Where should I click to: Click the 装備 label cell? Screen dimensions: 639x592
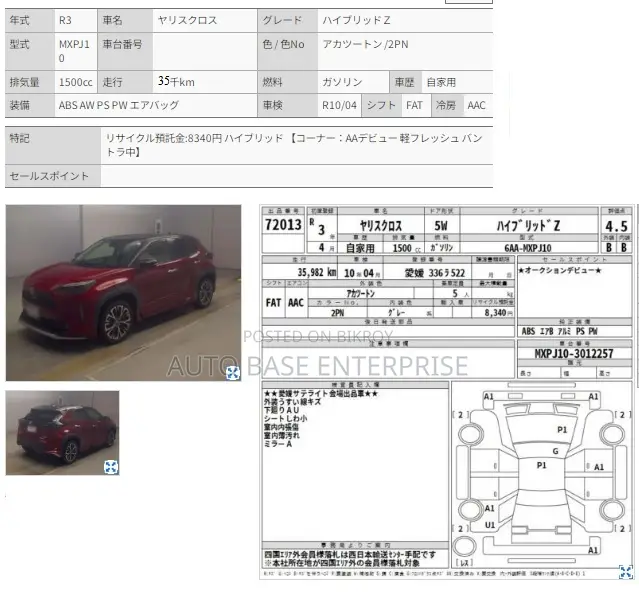[x=30, y=105]
